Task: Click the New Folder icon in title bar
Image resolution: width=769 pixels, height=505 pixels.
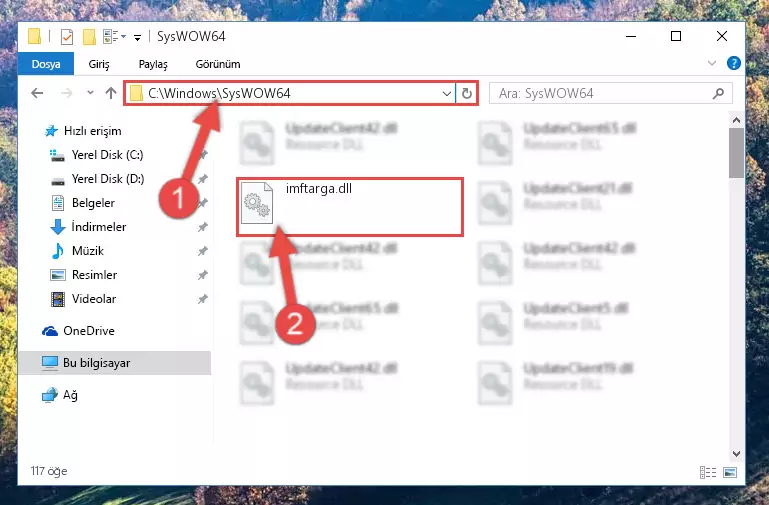Action: click(x=89, y=37)
